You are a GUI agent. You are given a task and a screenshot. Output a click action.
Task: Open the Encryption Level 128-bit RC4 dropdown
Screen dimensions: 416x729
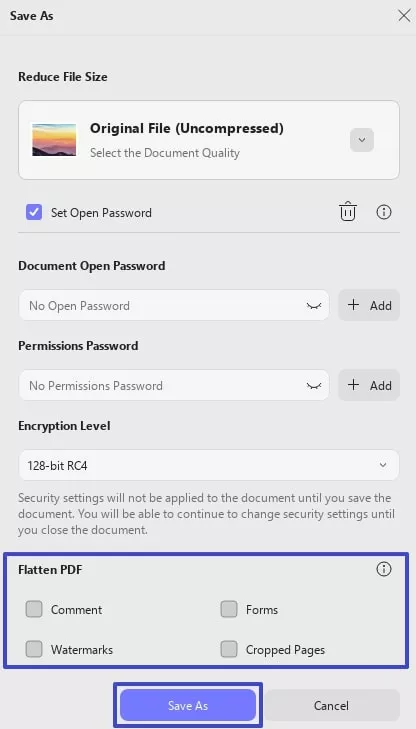click(209, 465)
